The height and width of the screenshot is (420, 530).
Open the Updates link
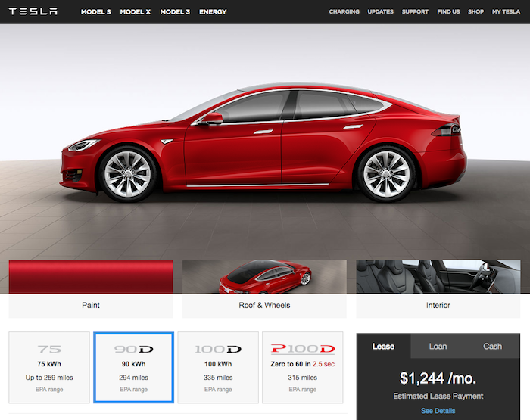380,12
